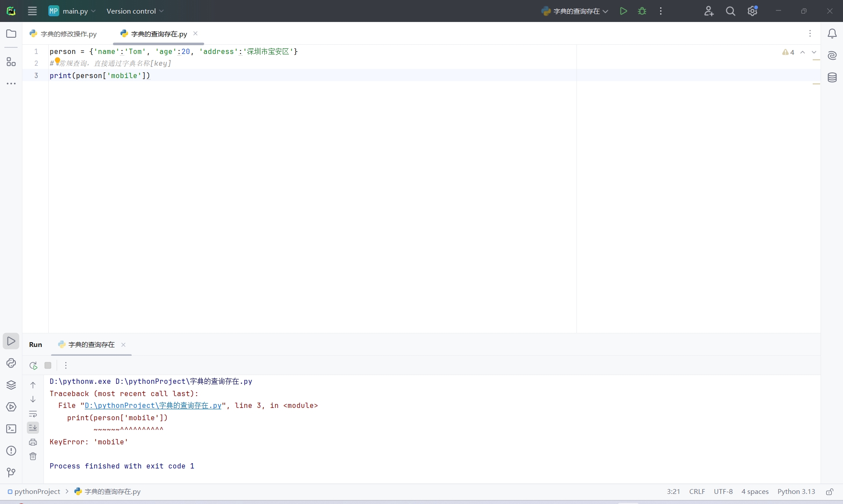Switch to the 字典的修改操作.py editor tab
843x504 pixels.
64,34
